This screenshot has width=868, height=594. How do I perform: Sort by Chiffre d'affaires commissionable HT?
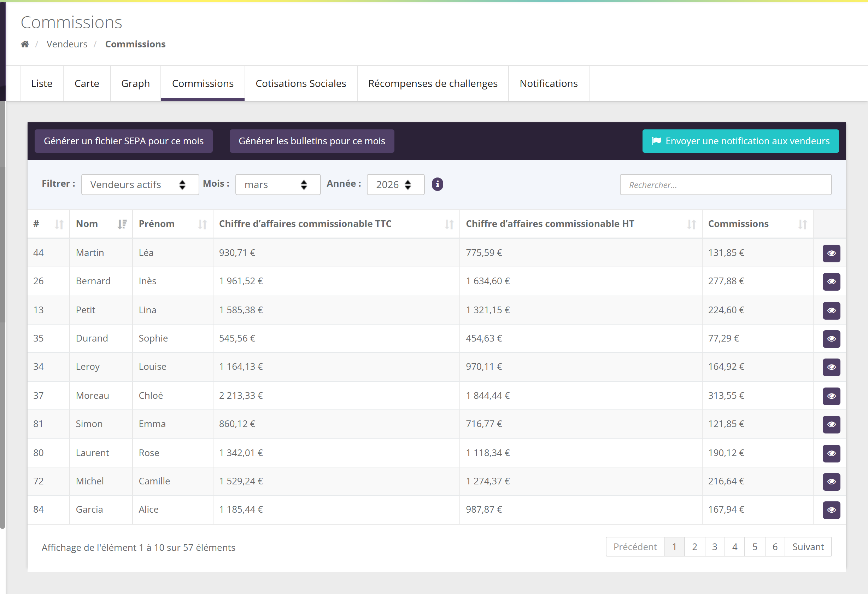[x=581, y=224]
